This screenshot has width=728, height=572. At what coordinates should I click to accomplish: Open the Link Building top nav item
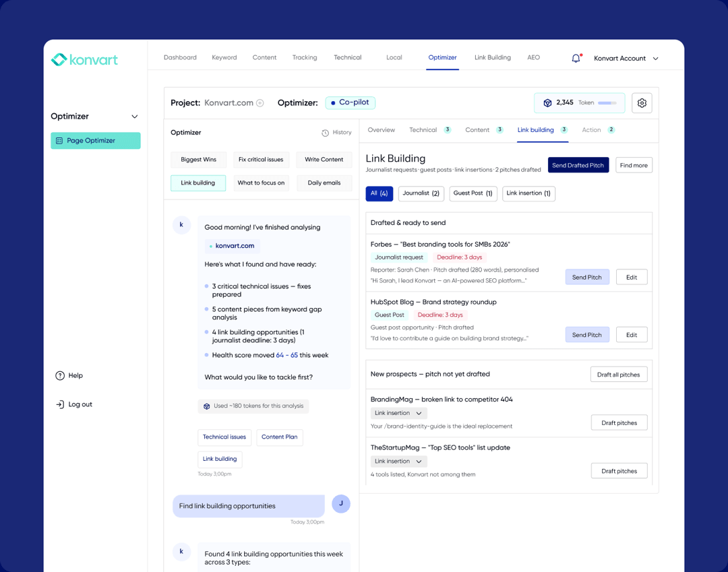coord(493,57)
